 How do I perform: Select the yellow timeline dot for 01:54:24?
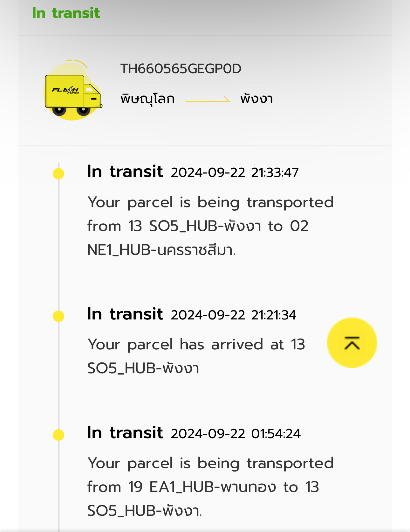[58, 435]
